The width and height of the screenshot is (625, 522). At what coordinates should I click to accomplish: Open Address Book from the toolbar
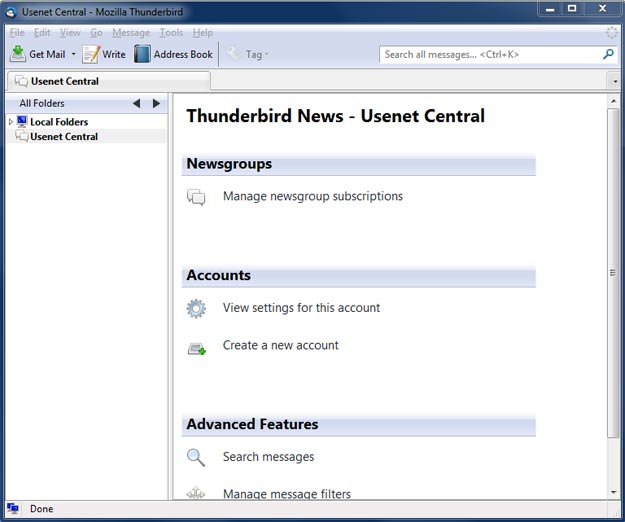pyautogui.click(x=173, y=54)
